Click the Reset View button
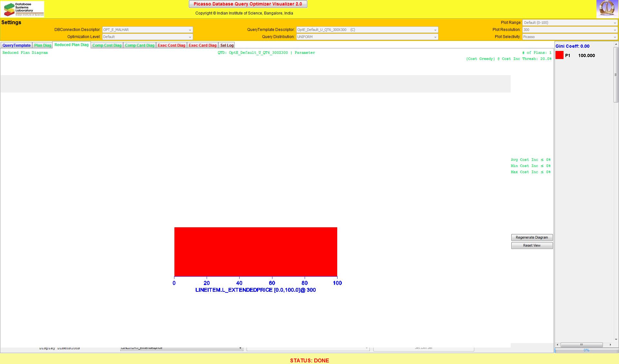The height and width of the screenshot is (364, 619). point(532,246)
